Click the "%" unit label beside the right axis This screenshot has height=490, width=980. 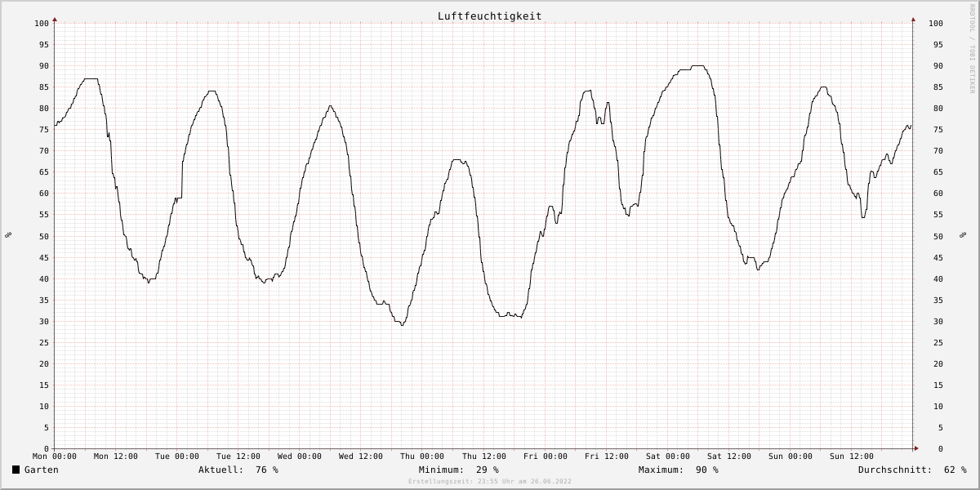pyautogui.click(x=964, y=235)
